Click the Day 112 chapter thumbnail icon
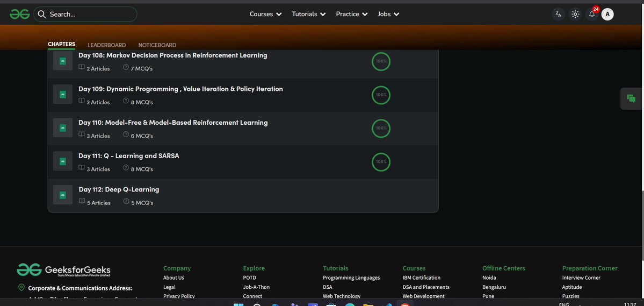Image resolution: width=644 pixels, height=306 pixels. point(63,195)
